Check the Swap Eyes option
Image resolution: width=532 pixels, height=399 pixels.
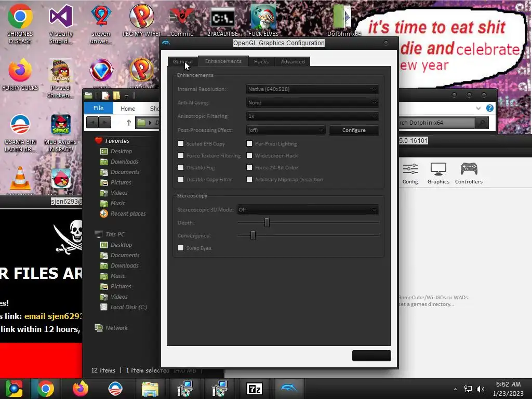tap(181, 248)
